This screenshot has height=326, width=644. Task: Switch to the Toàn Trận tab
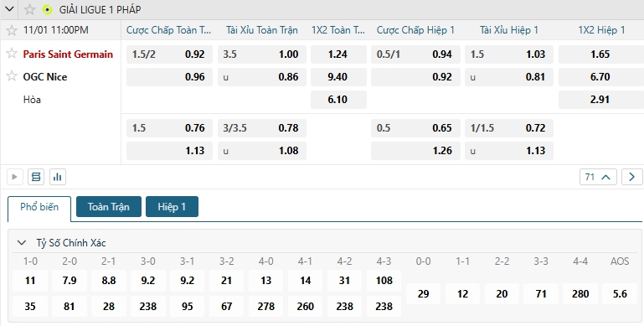[x=108, y=206]
